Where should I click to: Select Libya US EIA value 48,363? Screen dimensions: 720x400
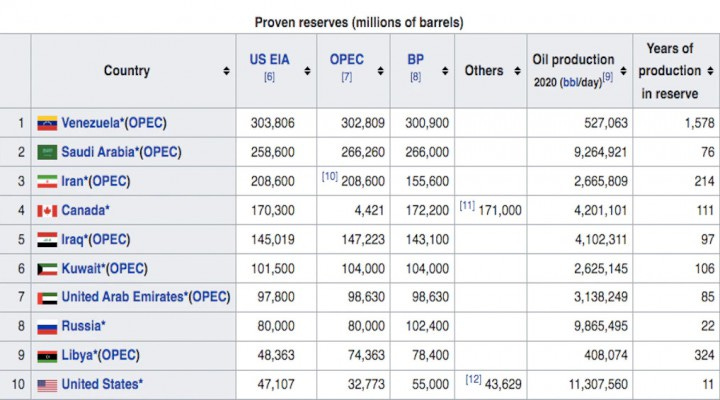[276, 355]
